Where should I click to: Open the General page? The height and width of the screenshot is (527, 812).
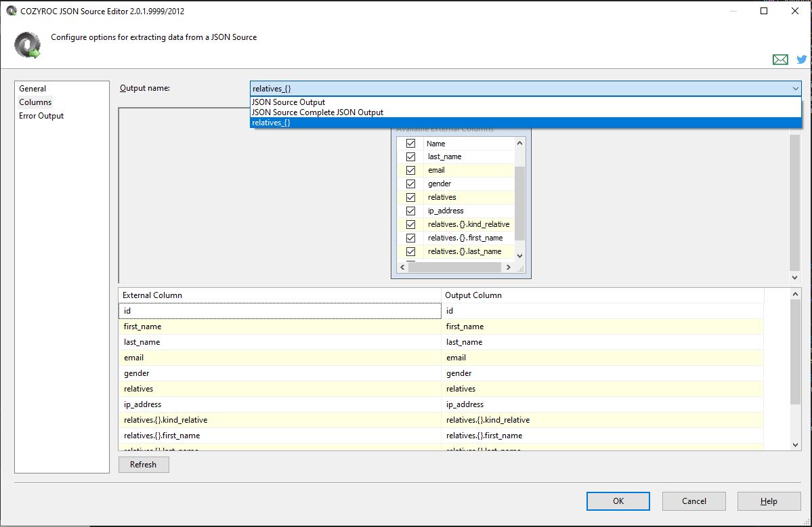point(33,89)
